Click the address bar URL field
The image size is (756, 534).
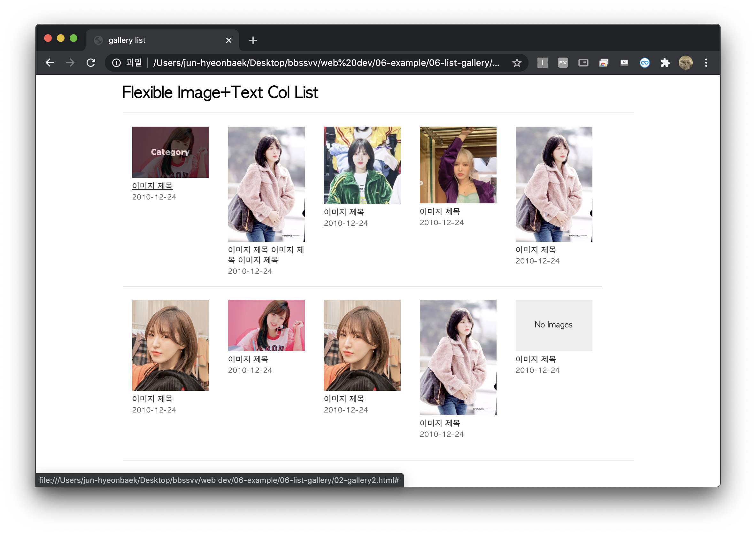[x=326, y=63]
